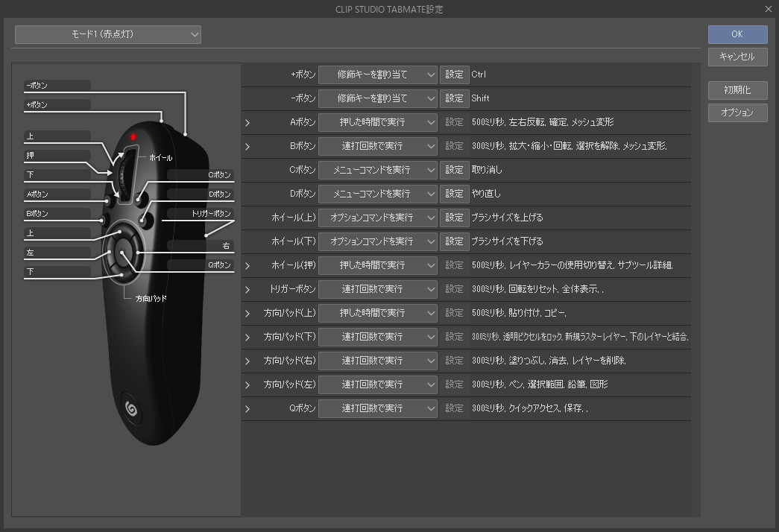Open the 方向パッド(上) assignment type dropdown
Viewport: 779px width, 532px height.
(378, 313)
